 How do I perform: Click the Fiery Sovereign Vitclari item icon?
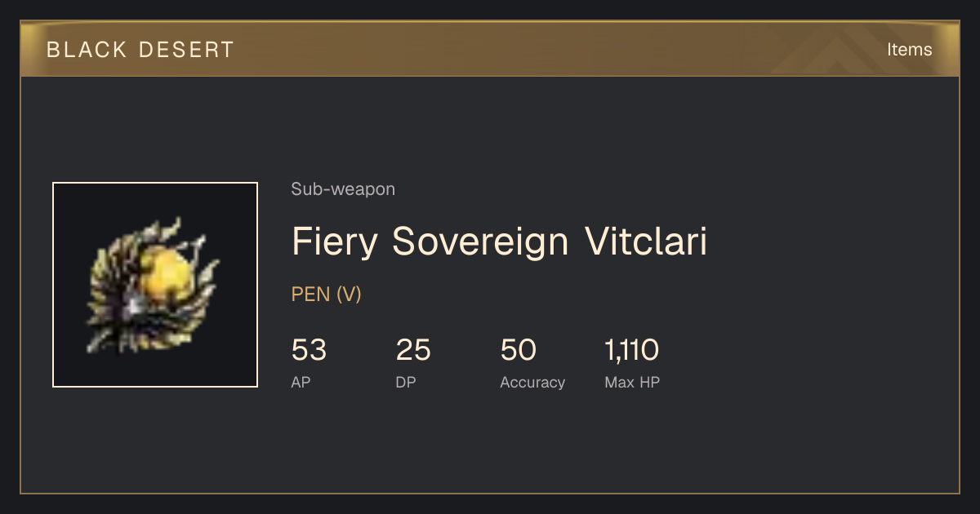[155, 285]
